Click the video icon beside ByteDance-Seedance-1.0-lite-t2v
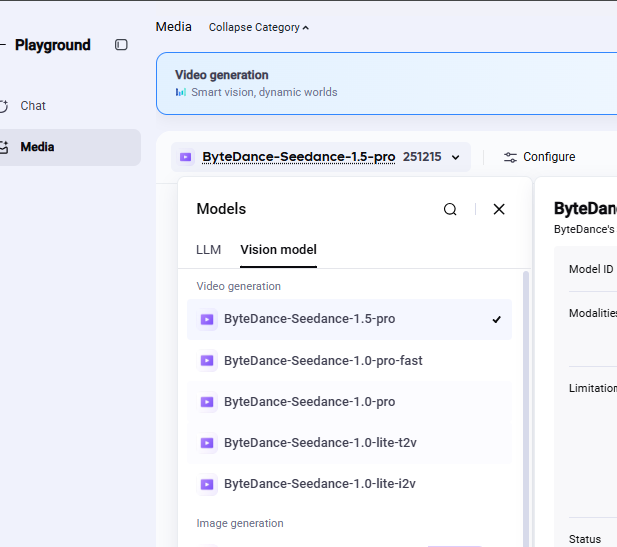This screenshot has width=617, height=547. coord(207,443)
